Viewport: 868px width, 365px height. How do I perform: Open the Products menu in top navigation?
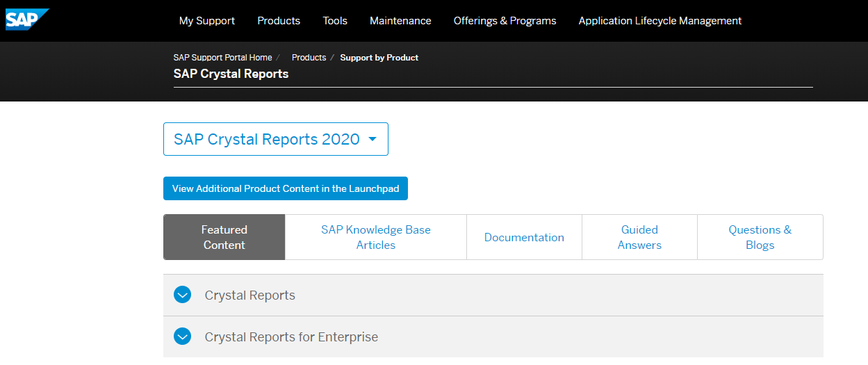coord(279,21)
